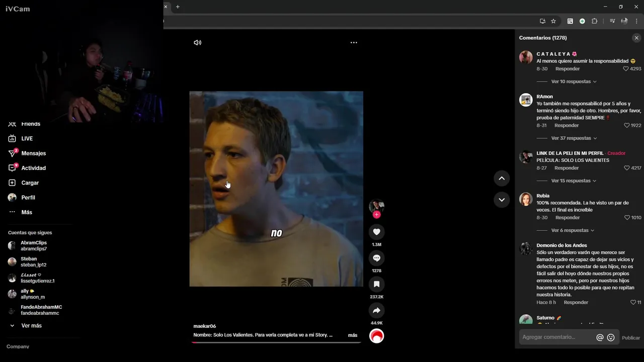Image resolution: width=644 pixels, height=362 pixels.
Task: Like CATALEYA's comment
Action: coord(626,69)
